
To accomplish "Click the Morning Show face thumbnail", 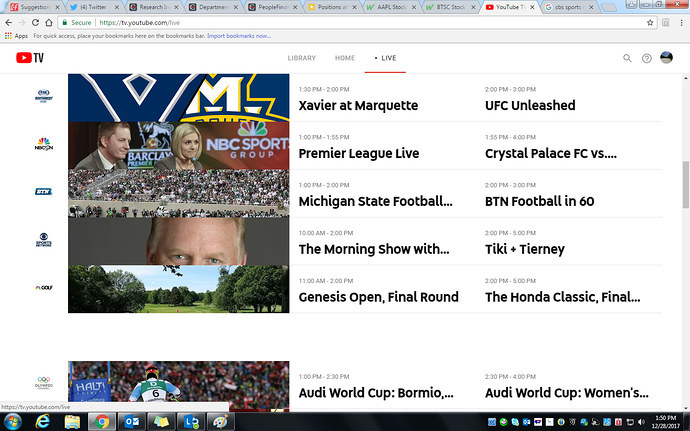I will 179,241.
